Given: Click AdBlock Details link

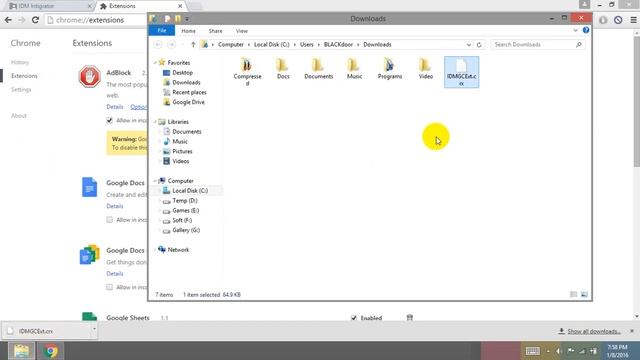Looking at the screenshot, I should [115, 107].
